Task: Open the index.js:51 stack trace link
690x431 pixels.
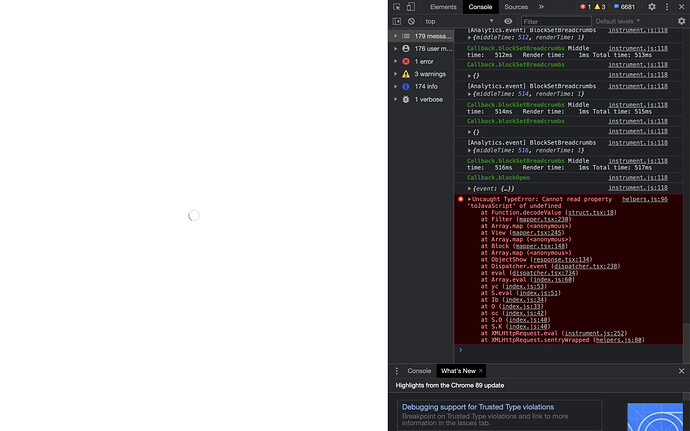Action: click(x=538, y=293)
